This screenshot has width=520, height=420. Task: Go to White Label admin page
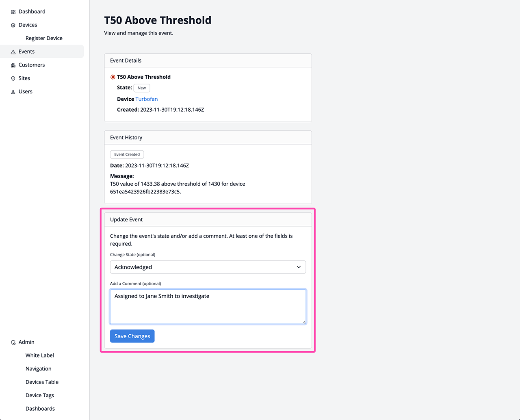click(x=39, y=355)
